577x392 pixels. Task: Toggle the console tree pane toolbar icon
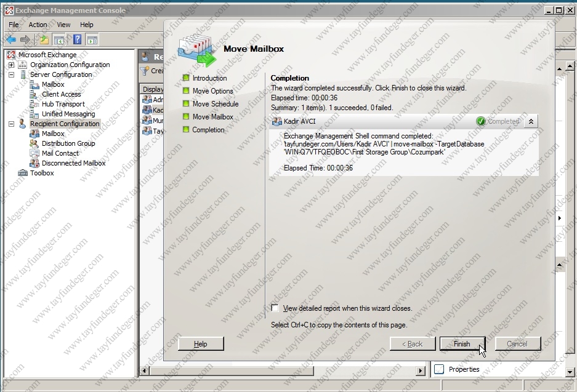[59, 39]
